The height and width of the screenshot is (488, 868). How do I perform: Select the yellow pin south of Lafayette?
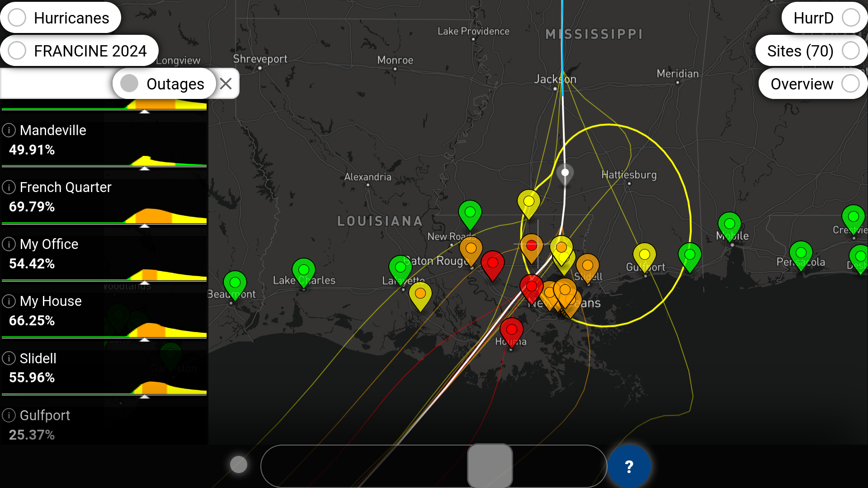[x=420, y=296]
